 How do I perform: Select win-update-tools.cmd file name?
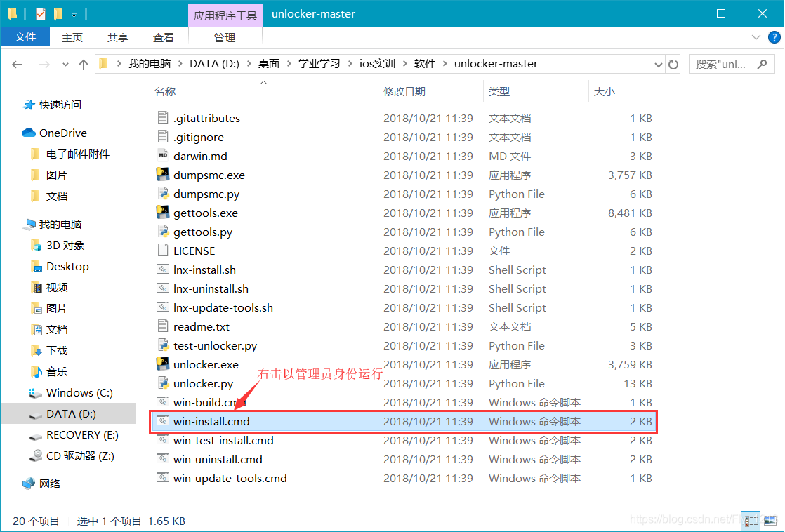click(230, 479)
